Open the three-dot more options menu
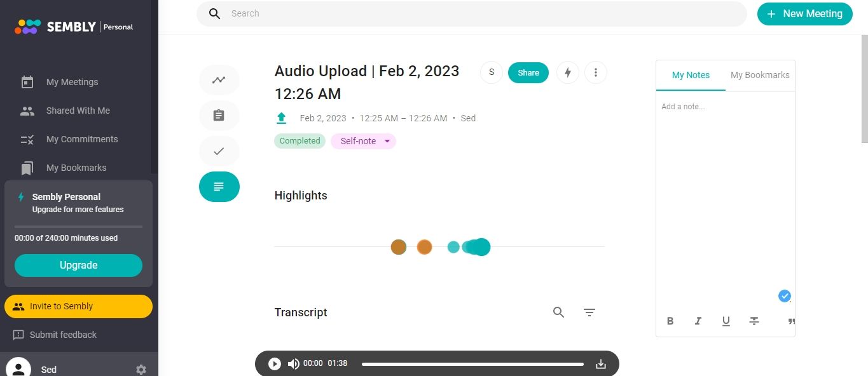The height and width of the screenshot is (376, 868). click(595, 72)
